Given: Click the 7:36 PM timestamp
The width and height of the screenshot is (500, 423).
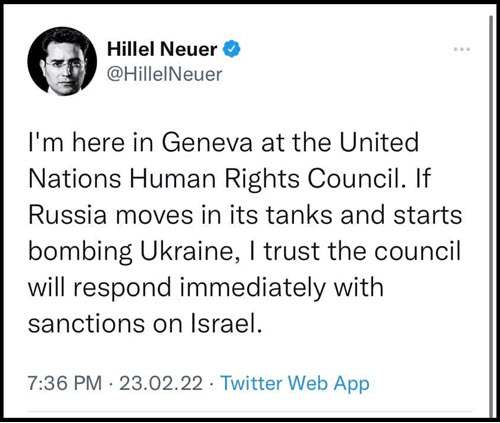Looking at the screenshot, I should 65,383.
